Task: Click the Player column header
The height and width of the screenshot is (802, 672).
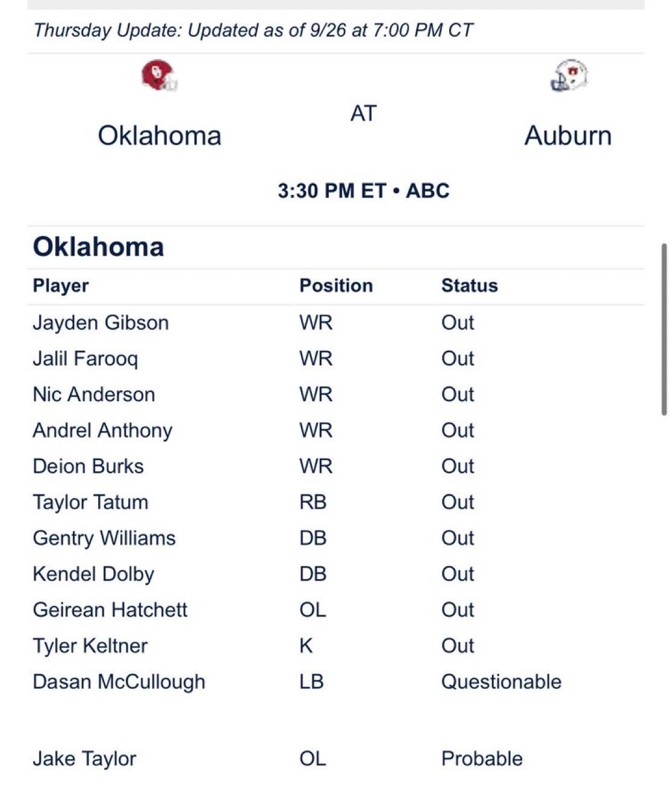Action: [x=61, y=285]
